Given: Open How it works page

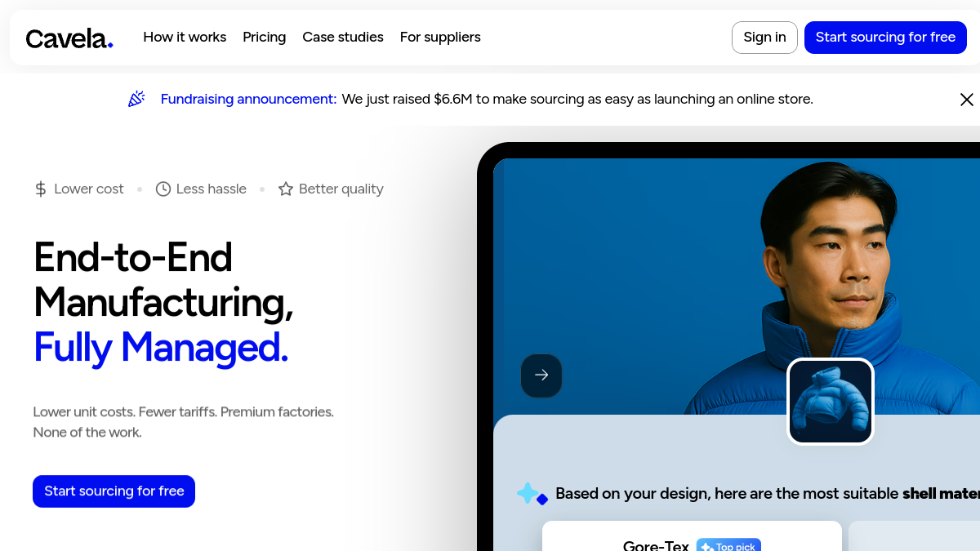Looking at the screenshot, I should pos(185,38).
